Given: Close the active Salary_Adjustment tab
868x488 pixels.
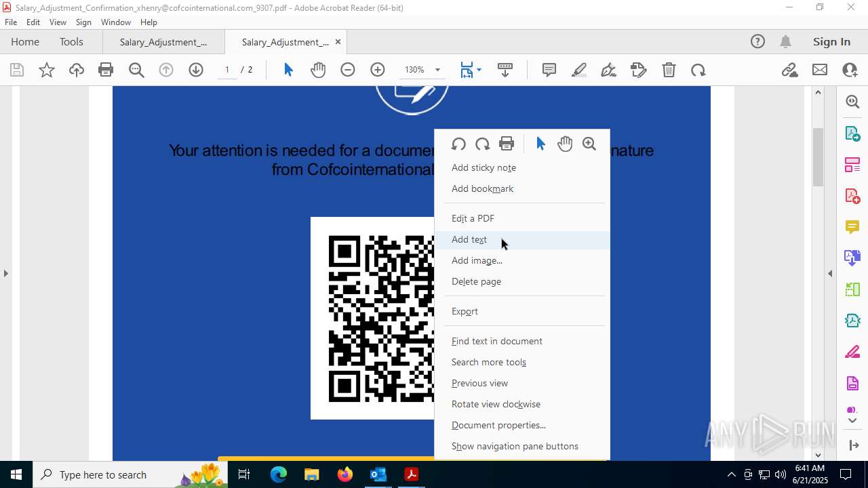Looking at the screenshot, I should click(x=338, y=42).
